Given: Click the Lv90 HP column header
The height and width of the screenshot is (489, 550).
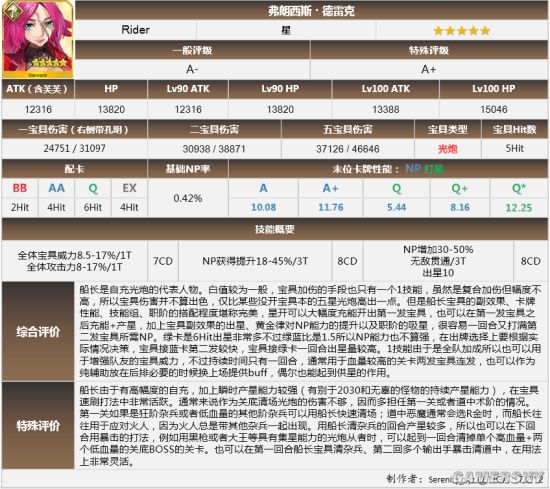Looking at the screenshot, I should 280,89.
